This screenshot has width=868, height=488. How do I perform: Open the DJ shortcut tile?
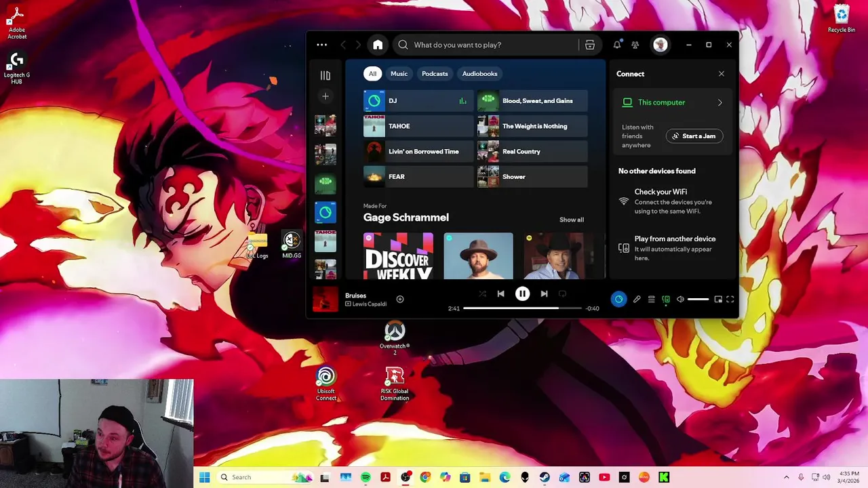point(418,101)
